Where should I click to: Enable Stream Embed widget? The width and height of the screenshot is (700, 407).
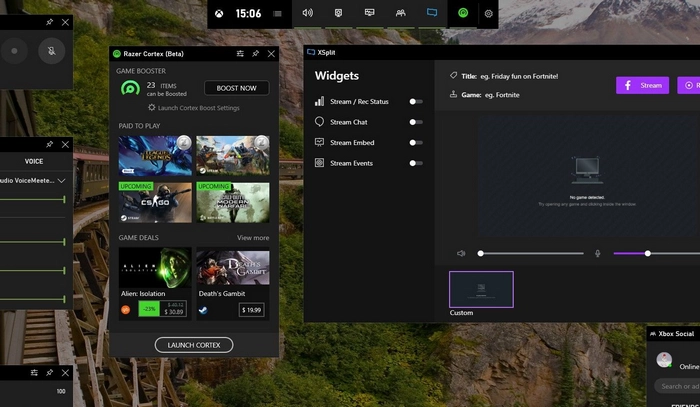click(416, 142)
